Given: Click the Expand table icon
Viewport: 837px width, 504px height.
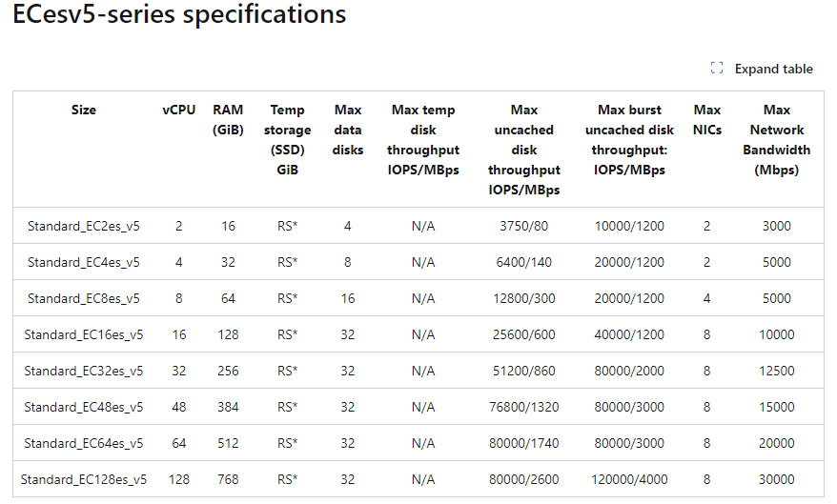Looking at the screenshot, I should tap(718, 69).
